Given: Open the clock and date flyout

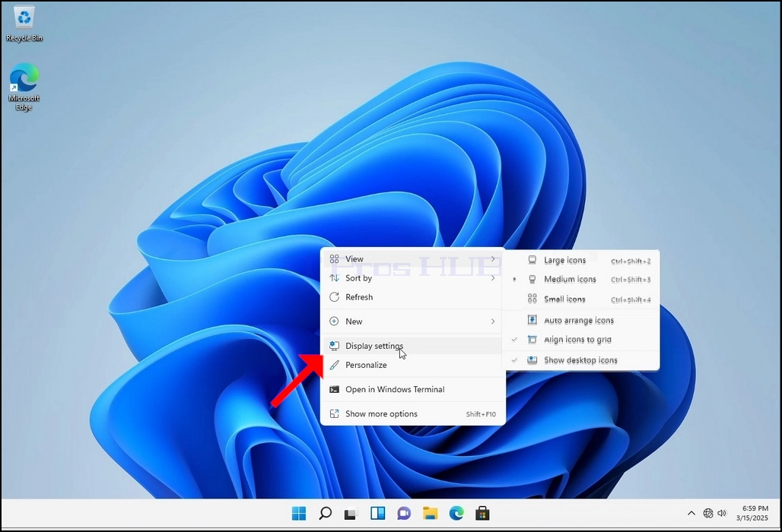Looking at the screenshot, I should tap(753, 513).
